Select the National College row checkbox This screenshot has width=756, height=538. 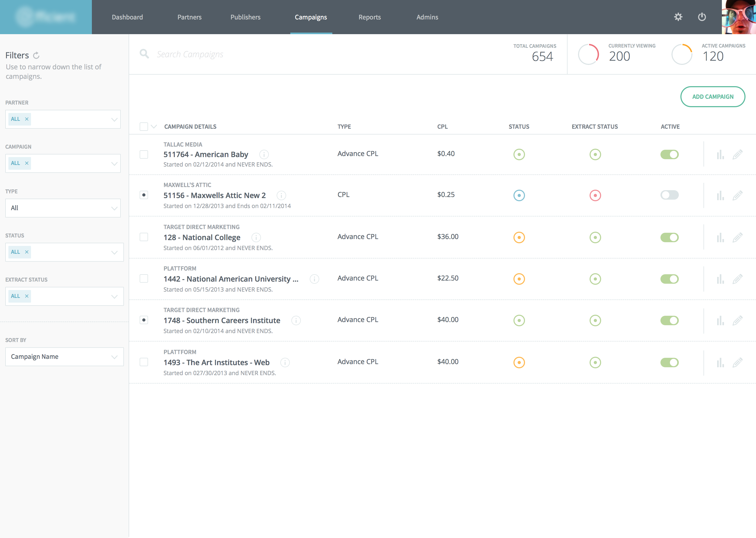(144, 237)
